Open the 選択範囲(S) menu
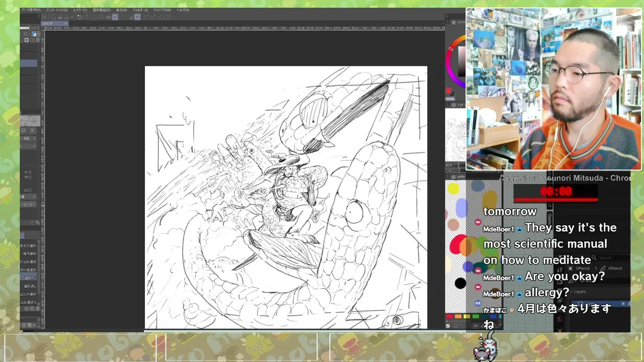 tap(102, 10)
